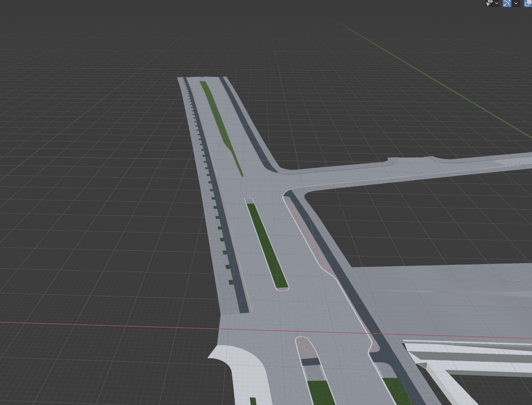This screenshot has height=405, width=532.
Task: Expand the gizmo options dropdown arrow
Action: [516, 3]
